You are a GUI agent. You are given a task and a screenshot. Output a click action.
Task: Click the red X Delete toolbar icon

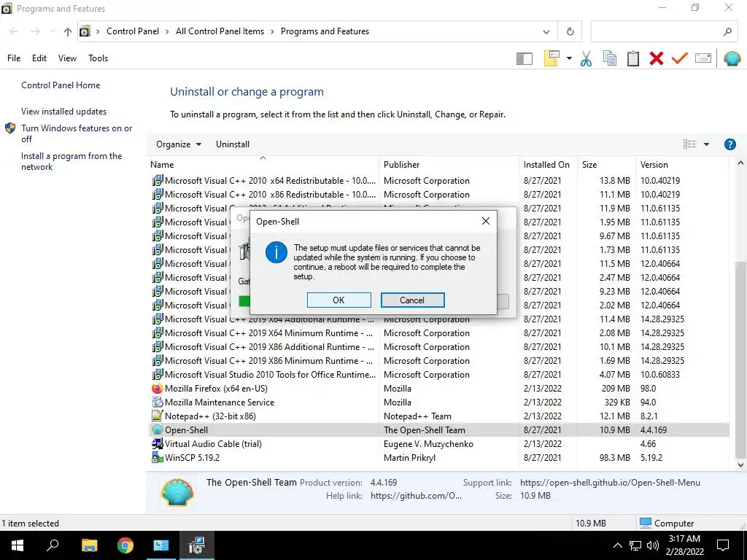656,58
